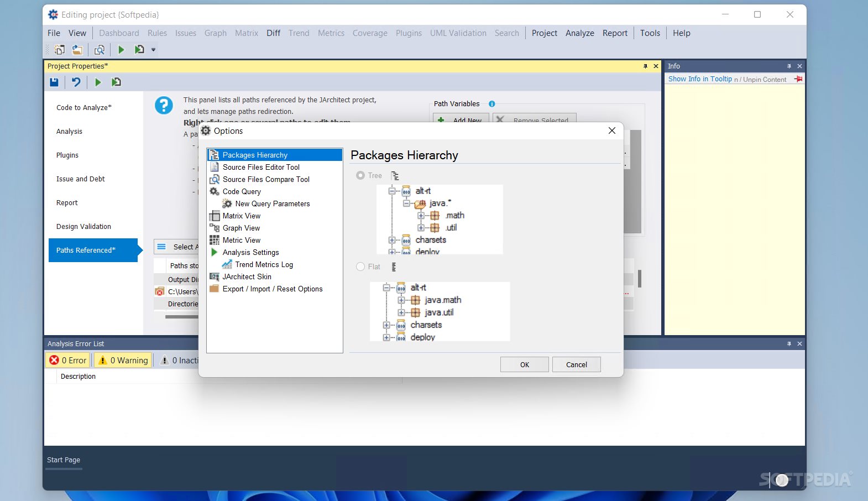Click the Trend Metrics Log chart icon
Image resolution: width=868 pixels, height=501 pixels.
pos(227,264)
